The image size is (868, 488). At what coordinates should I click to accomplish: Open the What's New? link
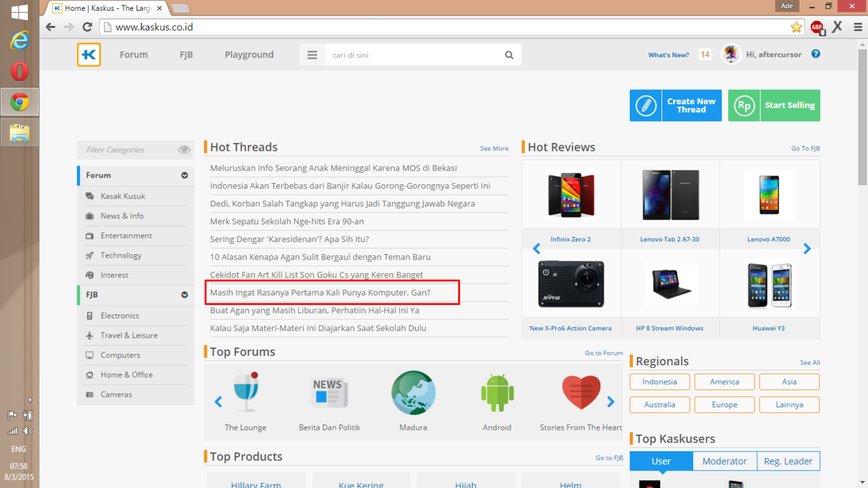pyautogui.click(x=669, y=55)
